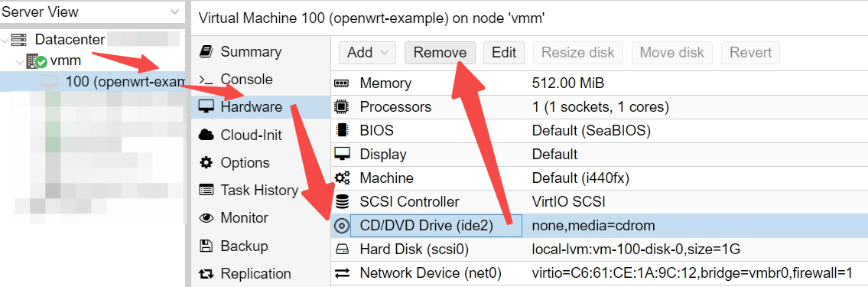868x287 pixels.
Task: Click the Hardware monitor icon
Action: [x=206, y=107]
